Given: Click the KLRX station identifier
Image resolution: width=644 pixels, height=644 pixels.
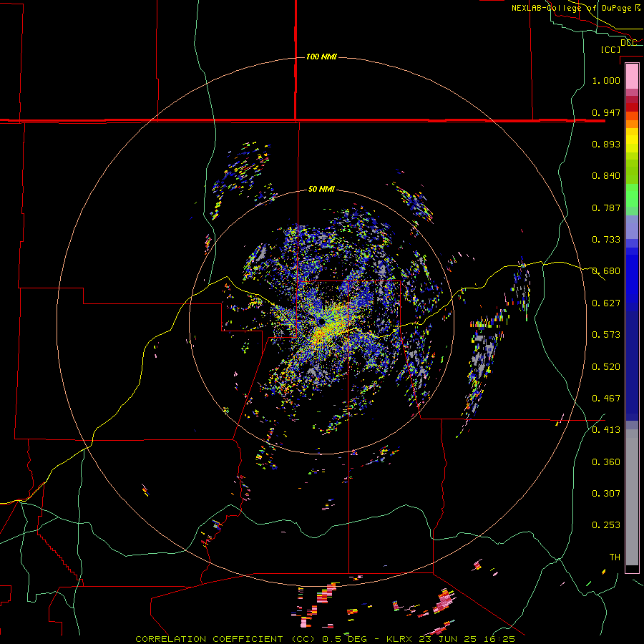Looking at the screenshot, I should pyautogui.click(x=401, y=639).
